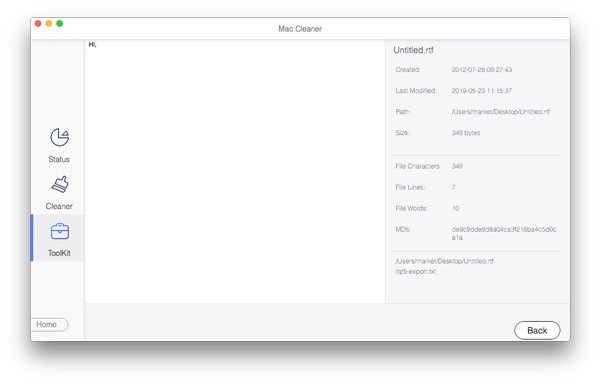Click the Path value /Users/market/Desktop/Untitled.rtf

(x=501, y=112)
